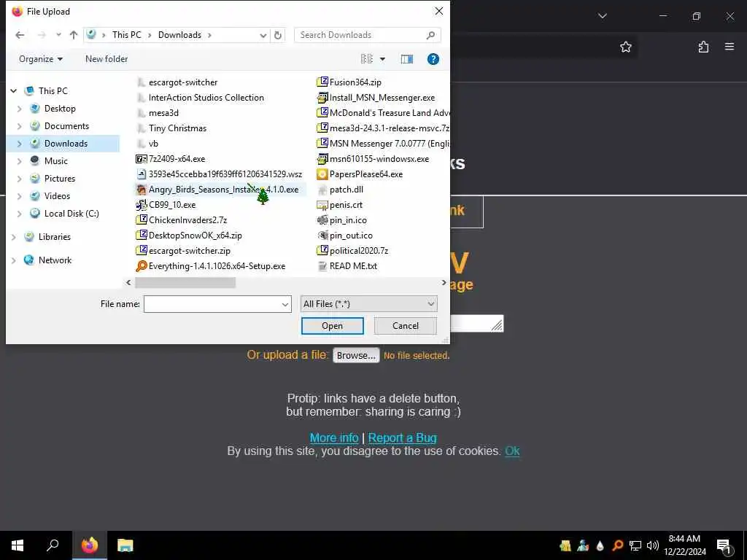Select the Install_MSN_Messenger.exe icon

click(322, 98)
